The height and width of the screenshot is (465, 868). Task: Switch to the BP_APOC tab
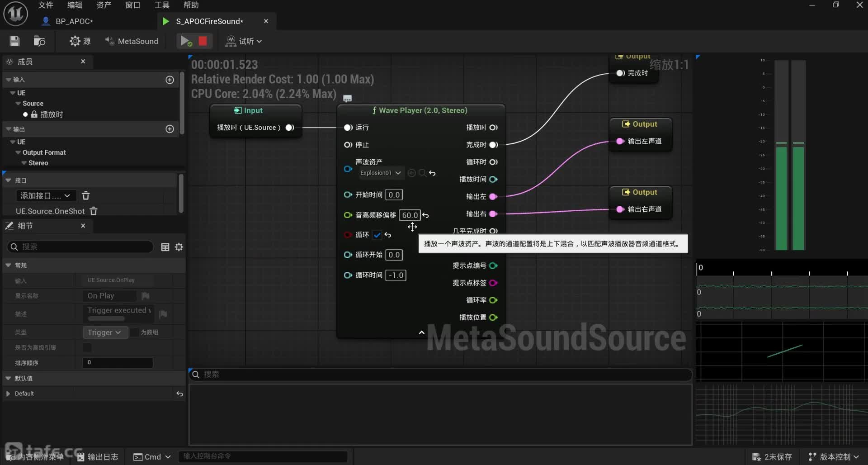pos(74,21)
